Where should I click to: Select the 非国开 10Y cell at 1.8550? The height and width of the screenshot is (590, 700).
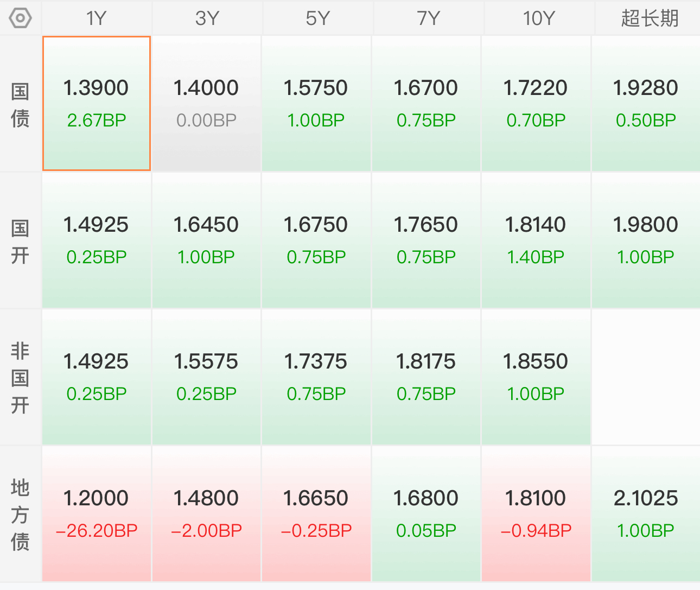(x=536, y=377)
